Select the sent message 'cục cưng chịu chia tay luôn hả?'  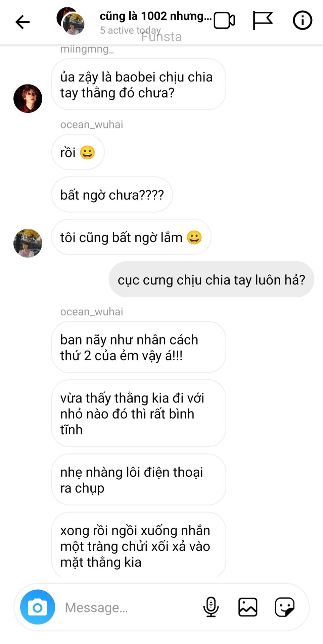212,279
